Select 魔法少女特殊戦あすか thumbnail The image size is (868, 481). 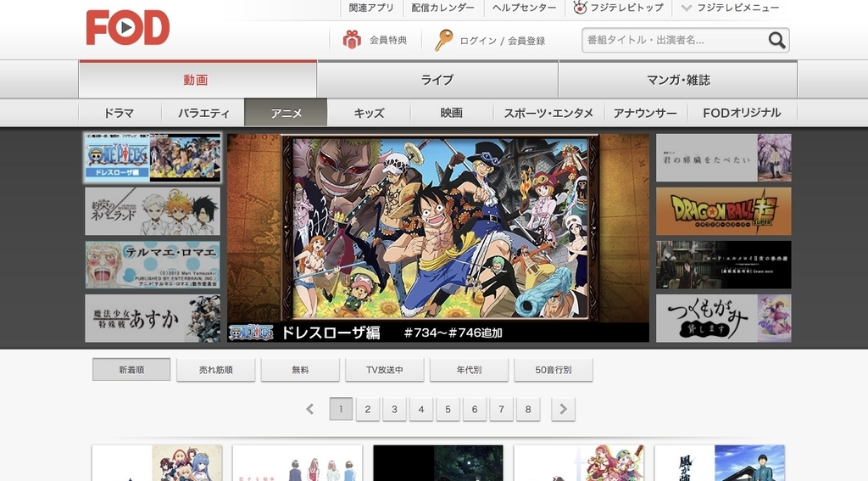pos(153,318)
